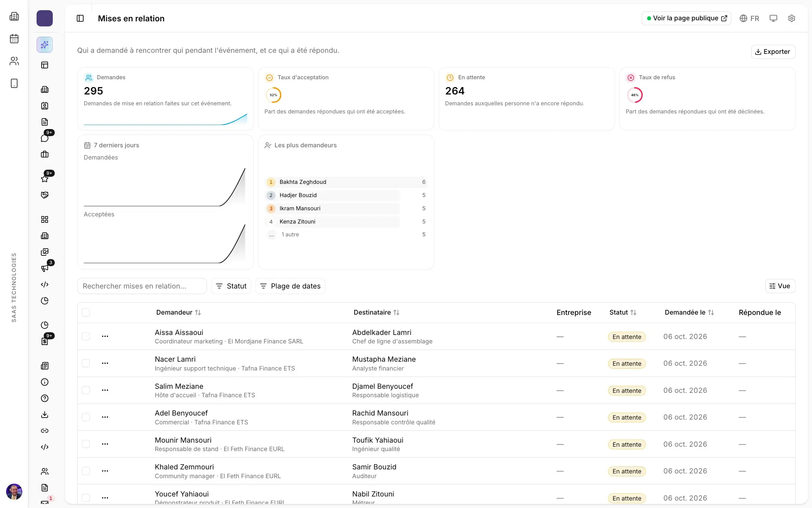Open the Statut filter dropdown
Image resolution: width=812 pixels, height=508 pixels.
[x=231, y=286]
